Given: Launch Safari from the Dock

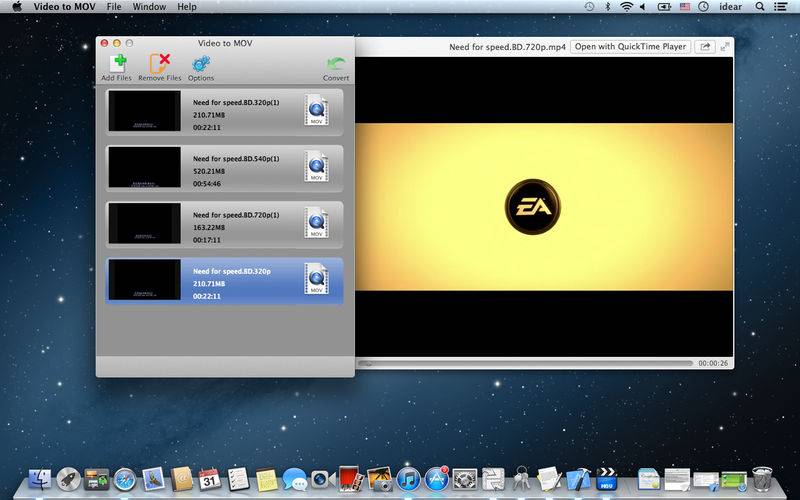Looking at the screenshot, I should (125, 480).
